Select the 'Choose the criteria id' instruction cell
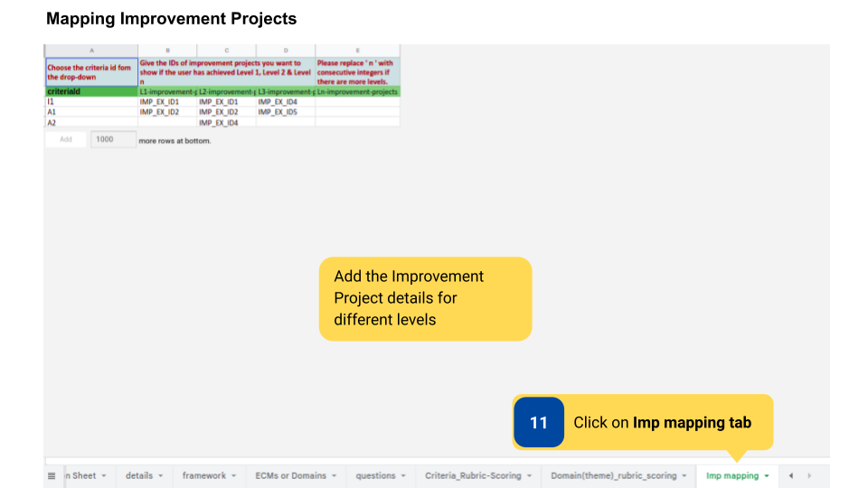Image resolution: width=868 pixels, height=488 pixels. pyautogui.click(x=90, y=71)
